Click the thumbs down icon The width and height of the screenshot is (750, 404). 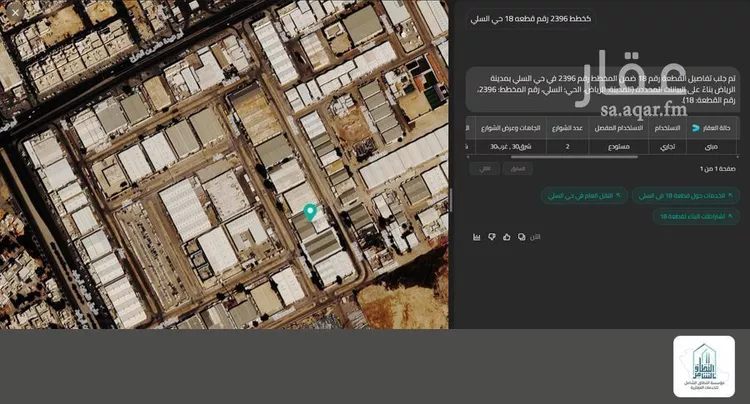492,237
